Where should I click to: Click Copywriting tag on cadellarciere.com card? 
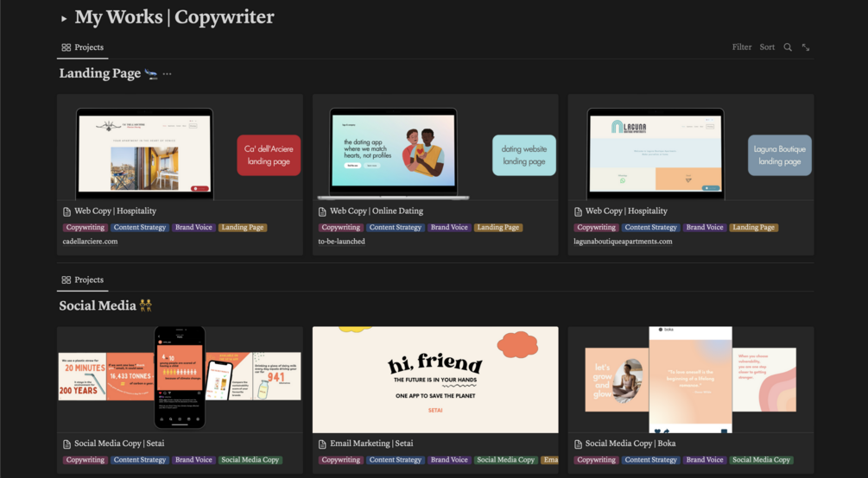(86, 228)
